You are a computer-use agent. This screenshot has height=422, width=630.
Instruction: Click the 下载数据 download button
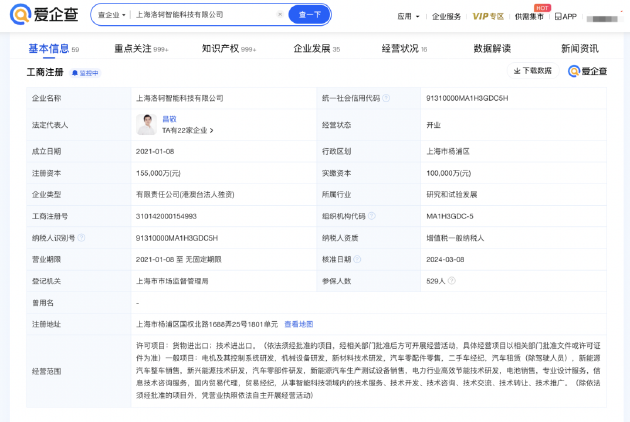tap(533, 71)
